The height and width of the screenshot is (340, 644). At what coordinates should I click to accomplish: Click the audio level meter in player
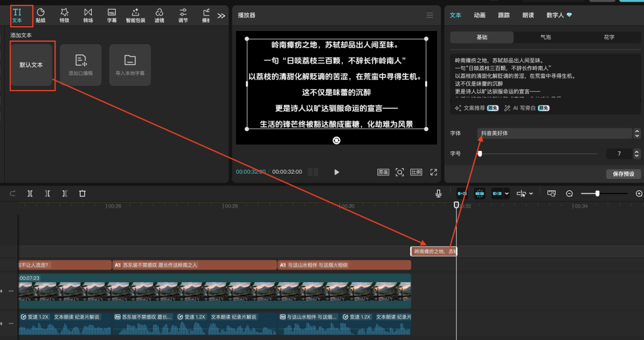tap(313, 172)
